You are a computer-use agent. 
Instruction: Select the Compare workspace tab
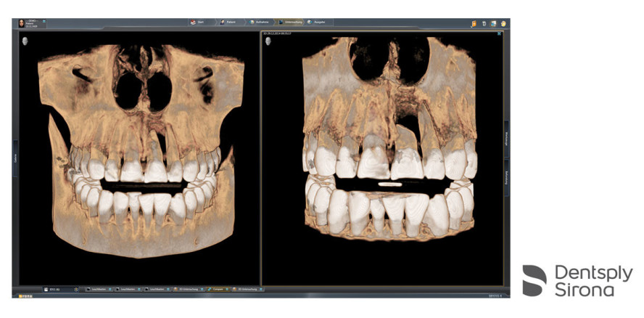[217, 289]
